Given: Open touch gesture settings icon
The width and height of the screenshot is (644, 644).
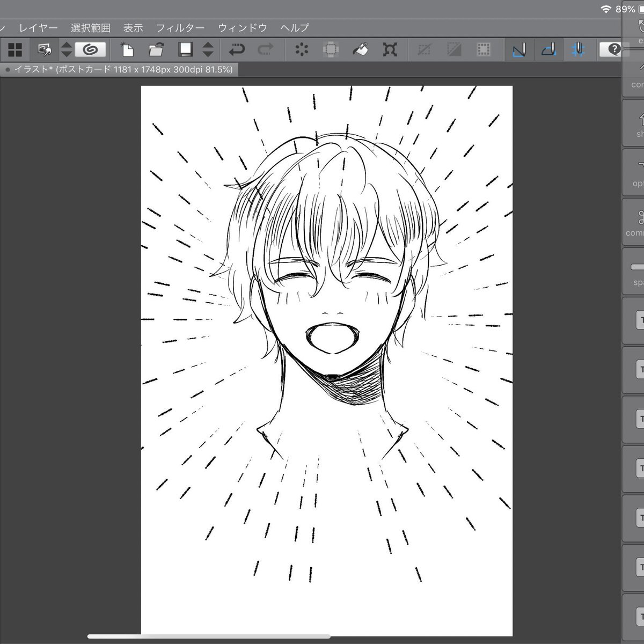Looking at the screenshot, I should [x=44, y=50].
